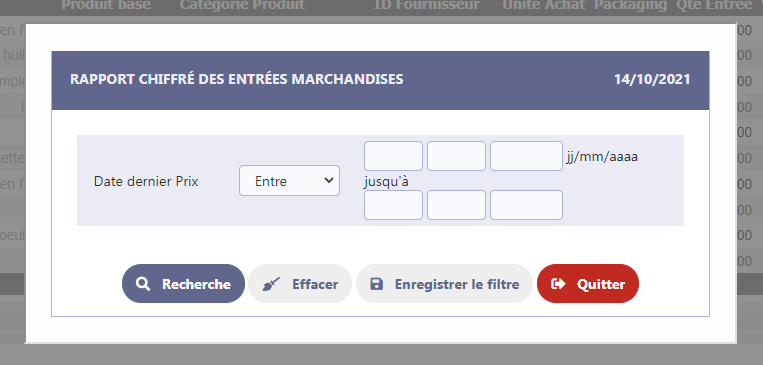This screenshot has height=365, width=763.
Task: Click the magnifier icon in Recherche button
Action: (x=143, y=284)
